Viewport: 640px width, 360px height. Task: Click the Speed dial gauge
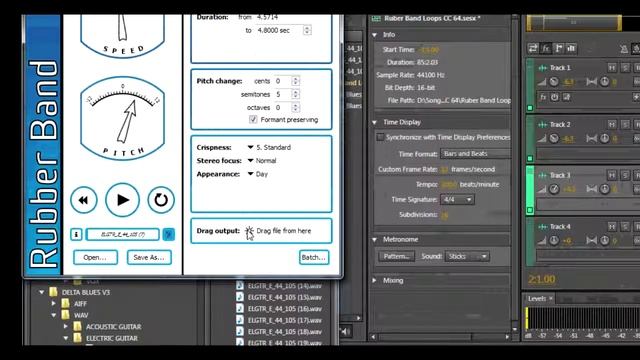pyautogui.click(x=122, y=36)
